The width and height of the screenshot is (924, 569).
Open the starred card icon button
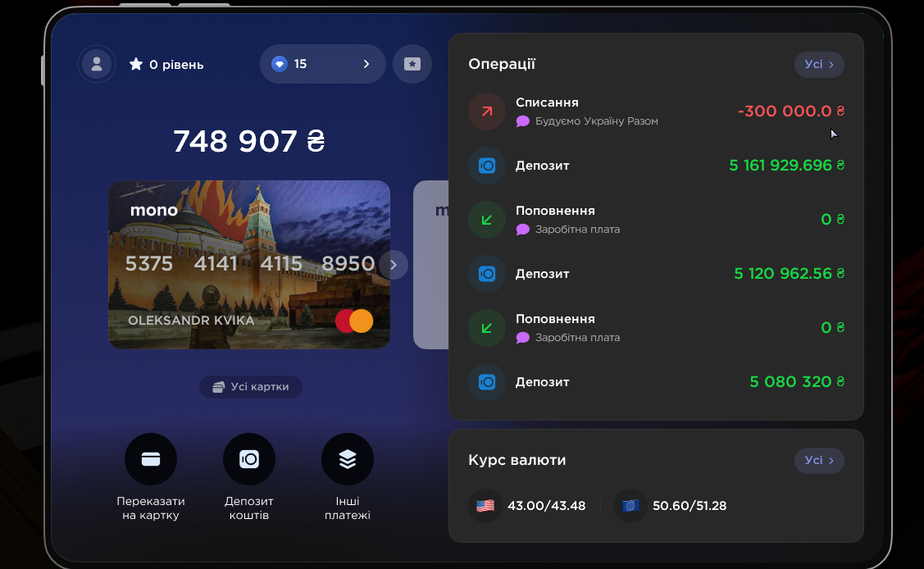412,64
